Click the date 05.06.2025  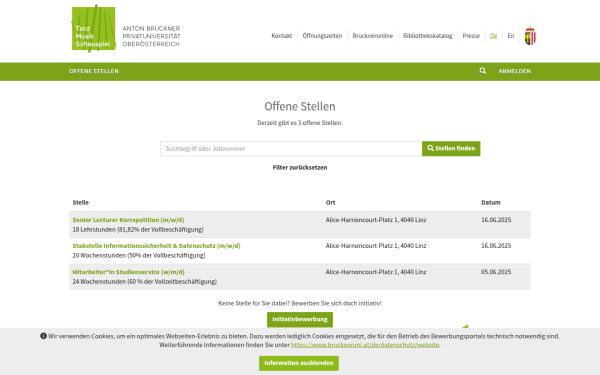496,272
